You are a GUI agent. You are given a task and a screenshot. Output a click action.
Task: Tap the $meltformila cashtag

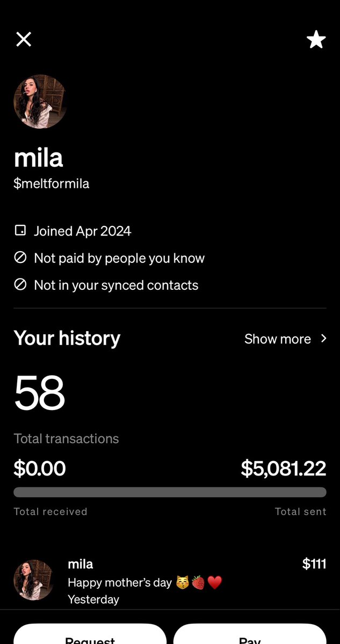click(52, 184)
